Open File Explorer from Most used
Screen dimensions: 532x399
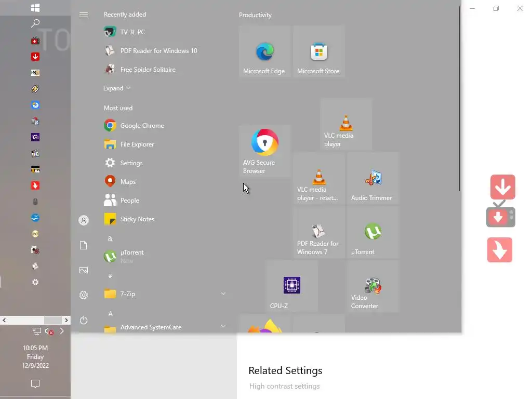165,144
